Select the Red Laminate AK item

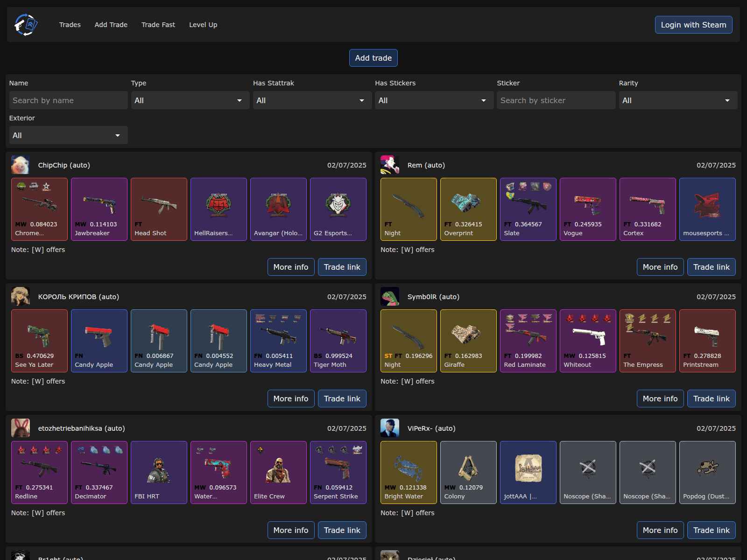[x=528, y=341]
